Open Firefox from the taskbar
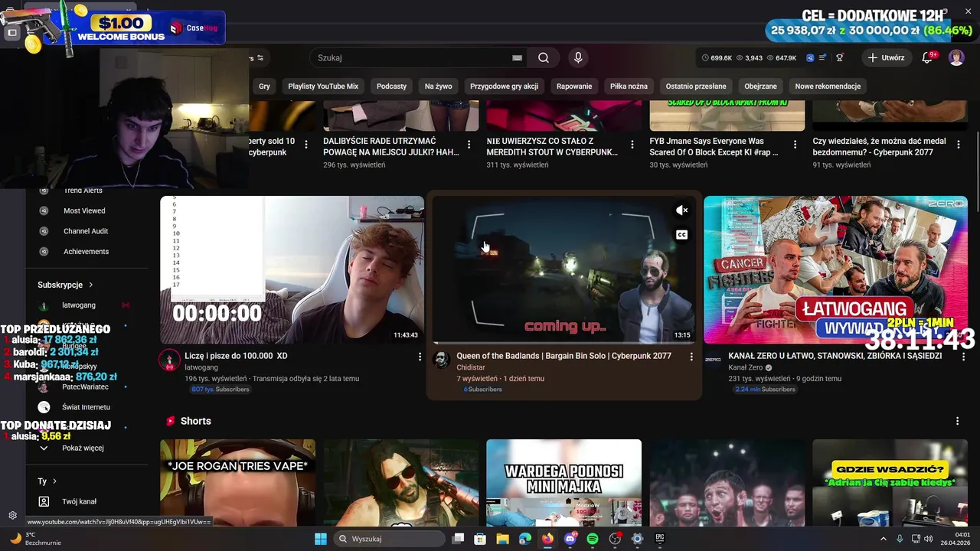The image size is (980, 551). click(x=547, y=539)
